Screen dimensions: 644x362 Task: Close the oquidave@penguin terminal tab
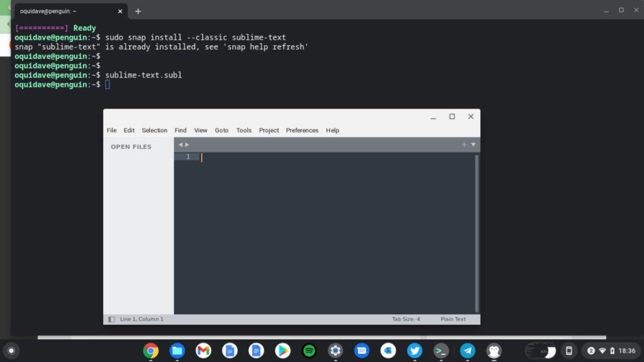pos(120,11)
